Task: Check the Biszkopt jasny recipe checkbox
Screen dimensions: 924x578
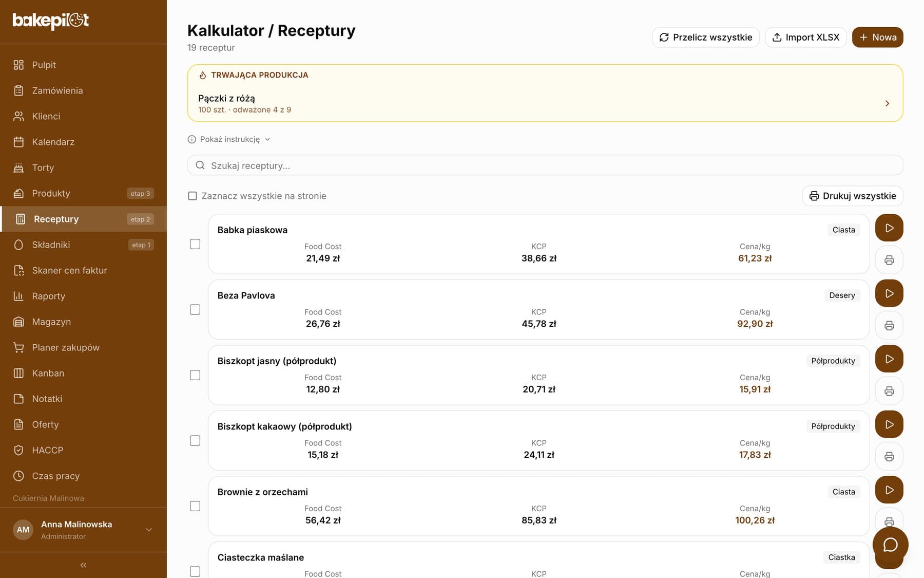Action: point(195,375)
